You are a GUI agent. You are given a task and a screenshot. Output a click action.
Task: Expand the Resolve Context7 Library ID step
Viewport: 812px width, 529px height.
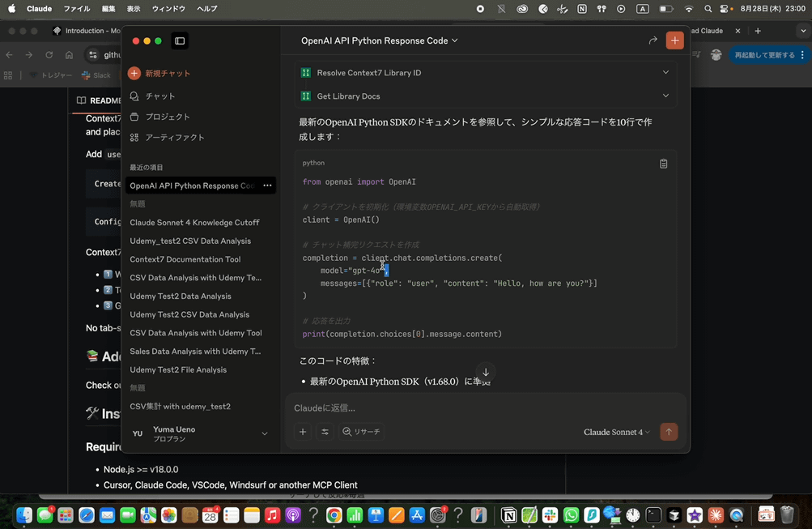pyautogui.click(x=665, y=72)
